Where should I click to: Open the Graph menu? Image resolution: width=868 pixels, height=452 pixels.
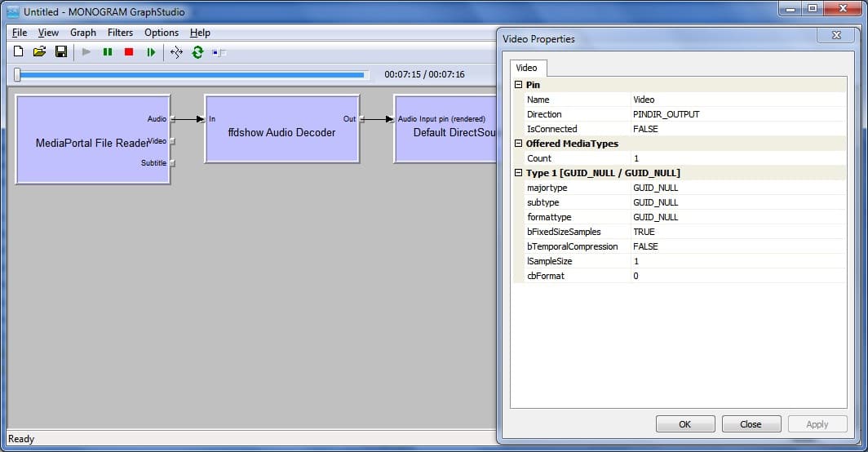click(x=82, y=33)
